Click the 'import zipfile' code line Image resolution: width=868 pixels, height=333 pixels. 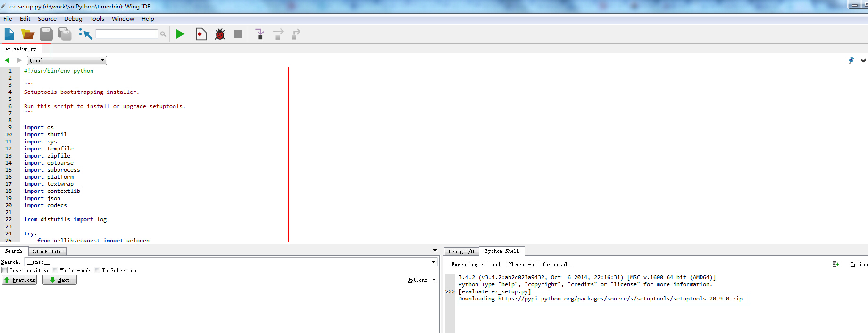click(47, 156)
